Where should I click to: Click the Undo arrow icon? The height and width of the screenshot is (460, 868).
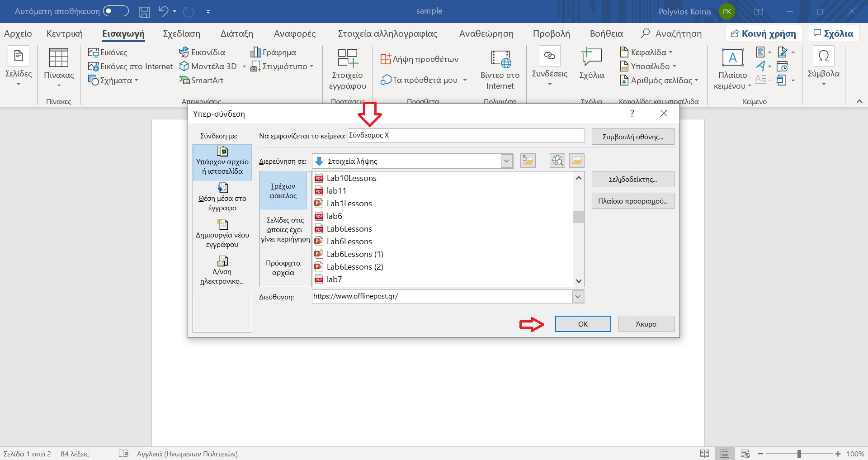point(163,11)
